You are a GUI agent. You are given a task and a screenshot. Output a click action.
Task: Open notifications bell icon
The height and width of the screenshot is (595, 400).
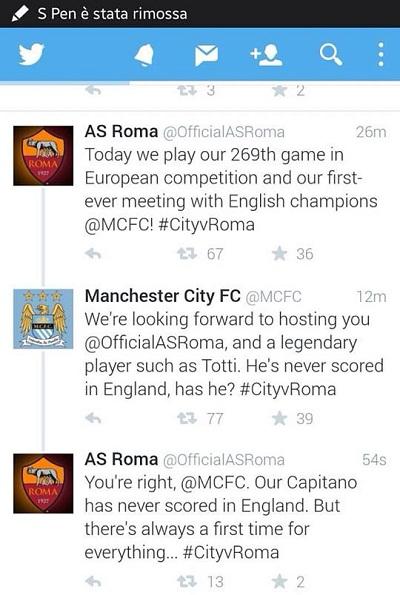144,55
